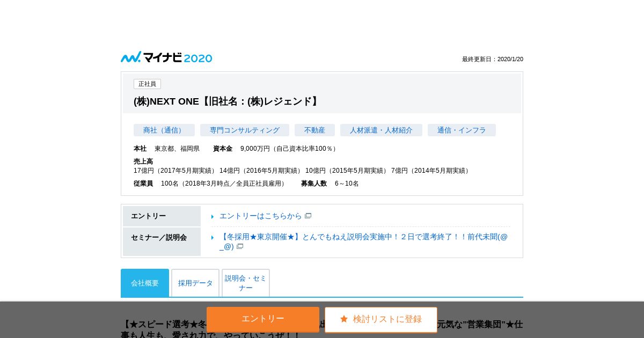The height and width of the screenshot is (338, 644).
Task: Click the company name (株)NEXT ONE heading
Action: coord(228,101)
